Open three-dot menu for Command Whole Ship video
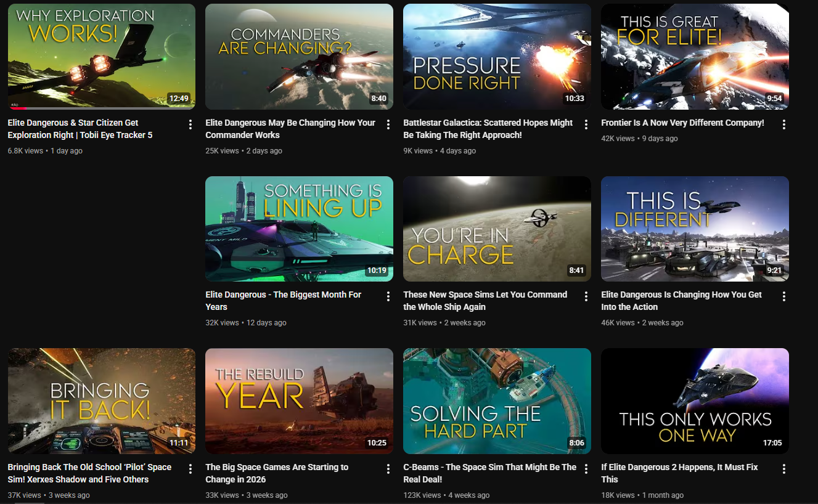The image size is (818, 504). click(586, 296)
